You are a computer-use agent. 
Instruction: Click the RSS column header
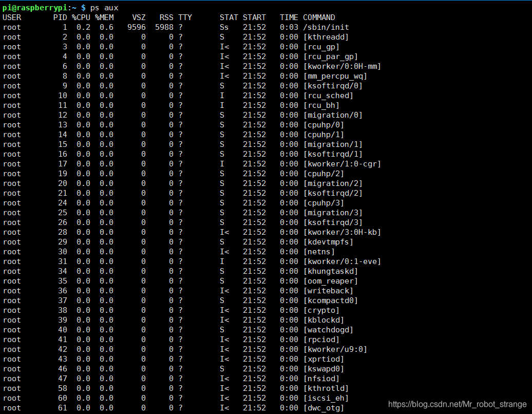point(166,17)
